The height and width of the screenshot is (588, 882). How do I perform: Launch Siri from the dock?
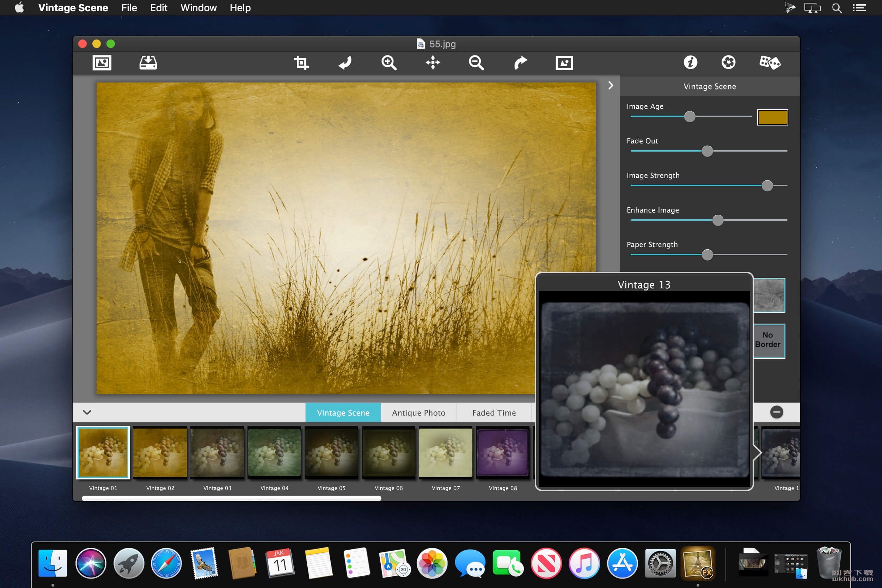91,563
